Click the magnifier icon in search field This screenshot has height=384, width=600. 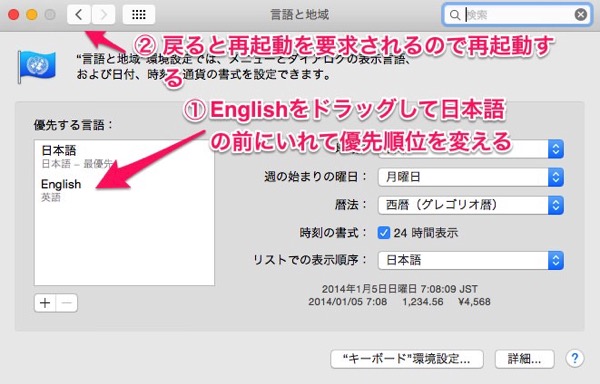(455, 15)
